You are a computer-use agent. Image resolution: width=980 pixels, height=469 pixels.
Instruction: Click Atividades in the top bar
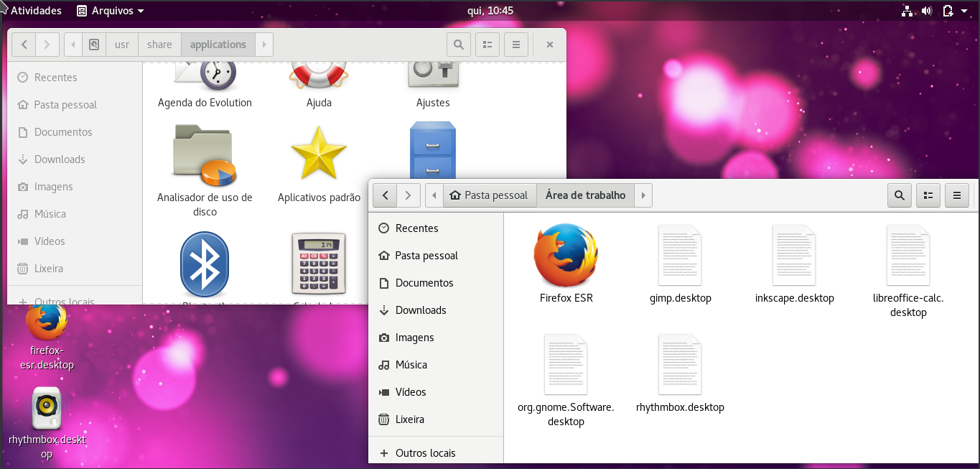click(32, 10)
